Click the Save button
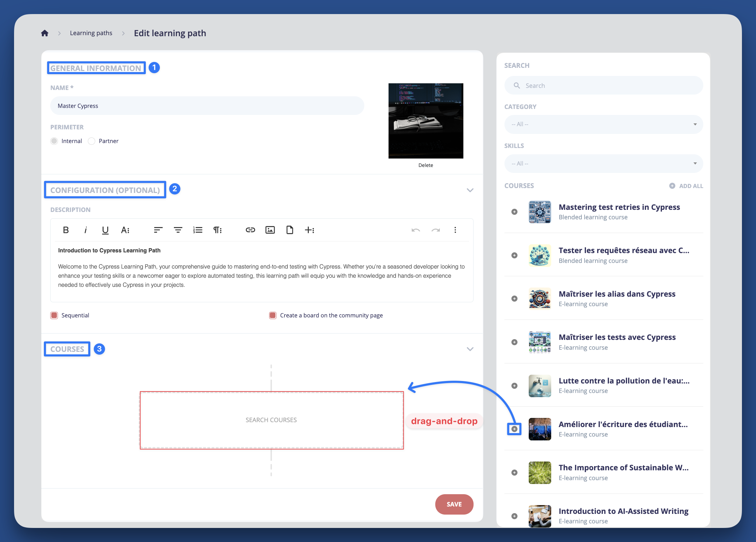 454,504
